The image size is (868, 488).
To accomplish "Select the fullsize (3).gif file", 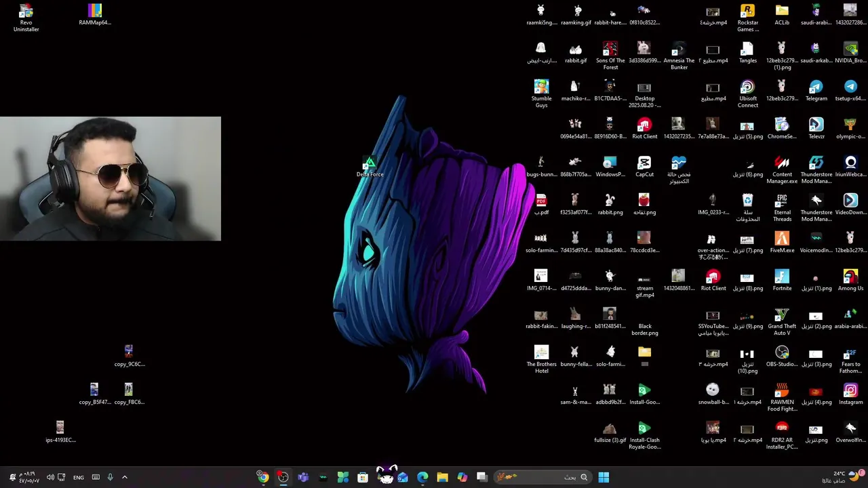I will click(x=610, y=432).
